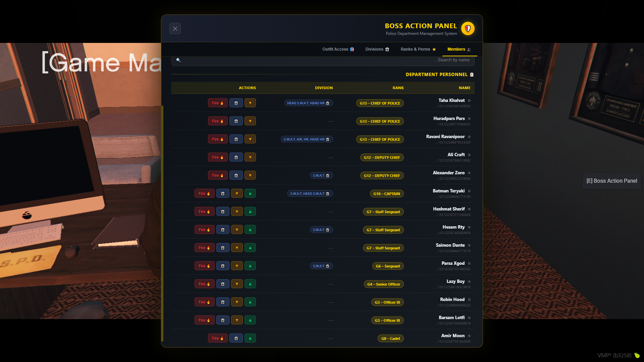This screenshot has height=362, width=644.
Task: Promote Robin Hood with the green up arrow
Action: 250,302
